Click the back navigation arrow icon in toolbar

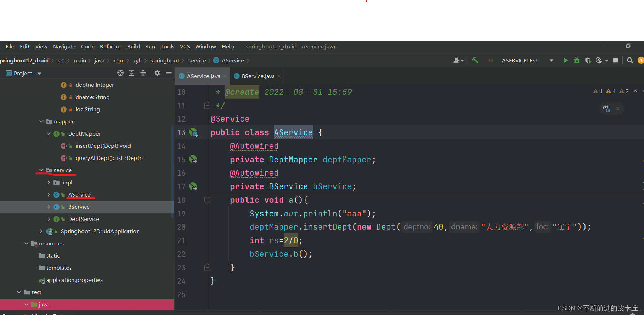point(490,60)
